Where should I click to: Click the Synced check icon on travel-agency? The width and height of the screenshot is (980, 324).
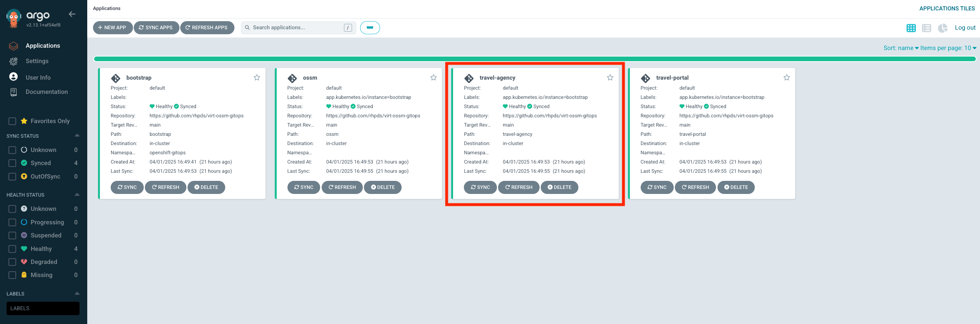[x=530, y=106]
